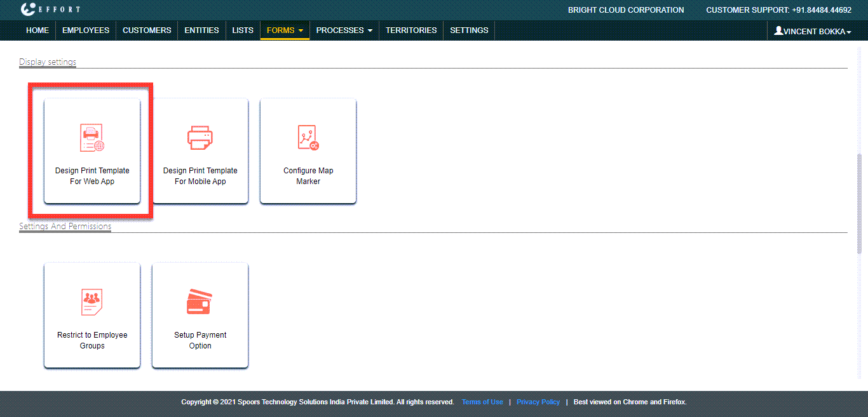This screenshot has width=868, height=417.
Task: Select the ENTITIES menu item
Action: coord(201,30)
